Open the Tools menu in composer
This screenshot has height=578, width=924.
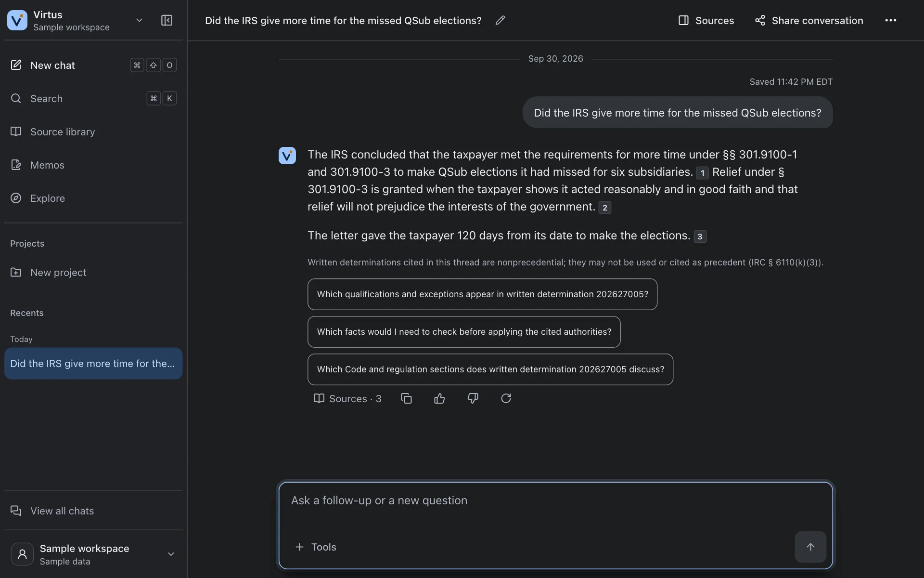(316, 547)
